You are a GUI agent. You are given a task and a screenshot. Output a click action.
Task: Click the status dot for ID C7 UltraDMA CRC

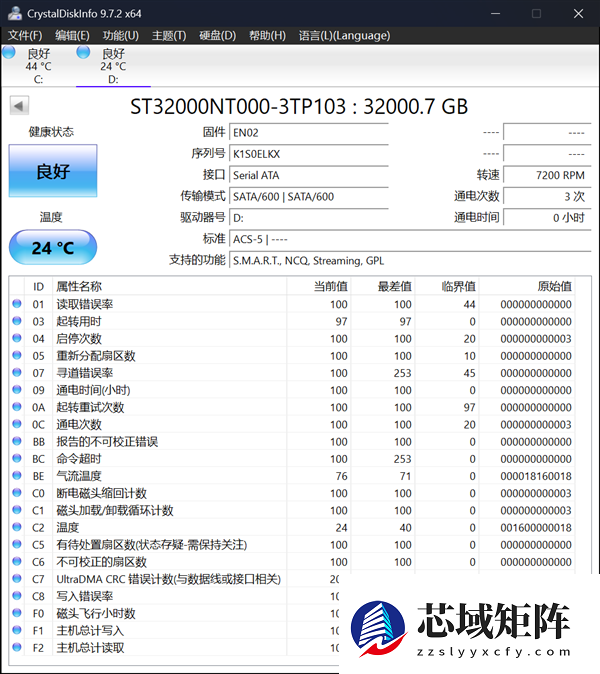pyautogui.click(x=17, y=579)
